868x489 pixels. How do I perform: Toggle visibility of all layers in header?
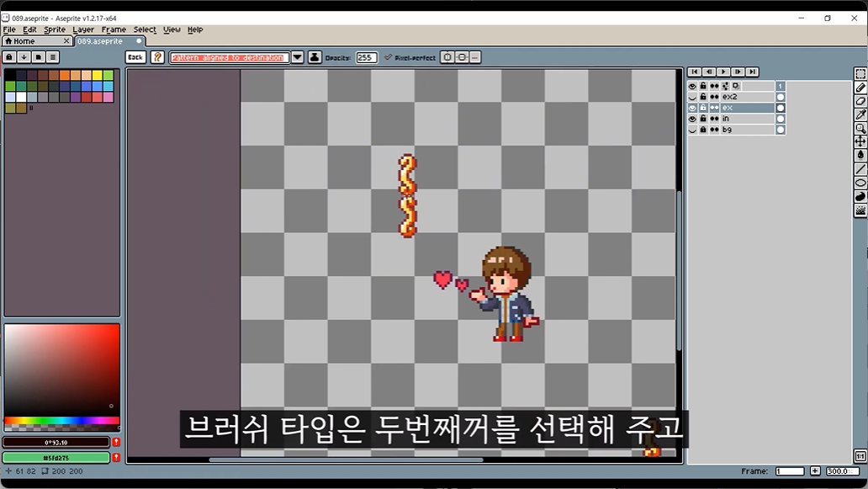coord(692,86)
